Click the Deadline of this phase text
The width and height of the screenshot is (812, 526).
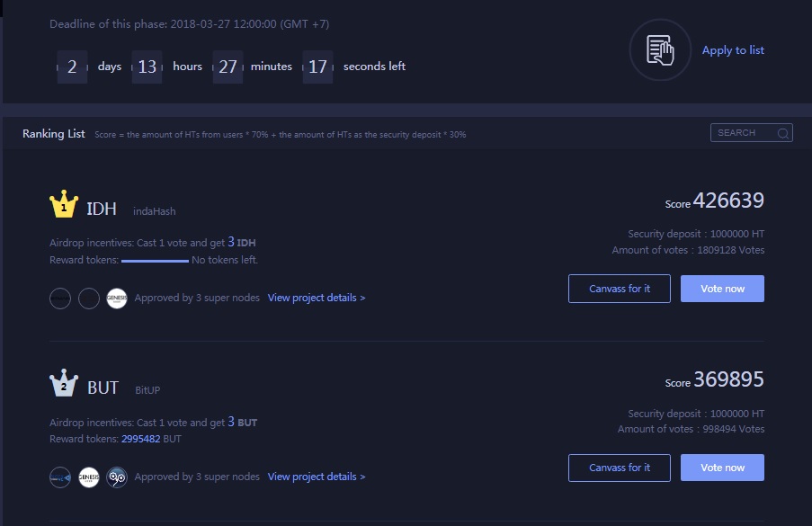coord(189,23)
